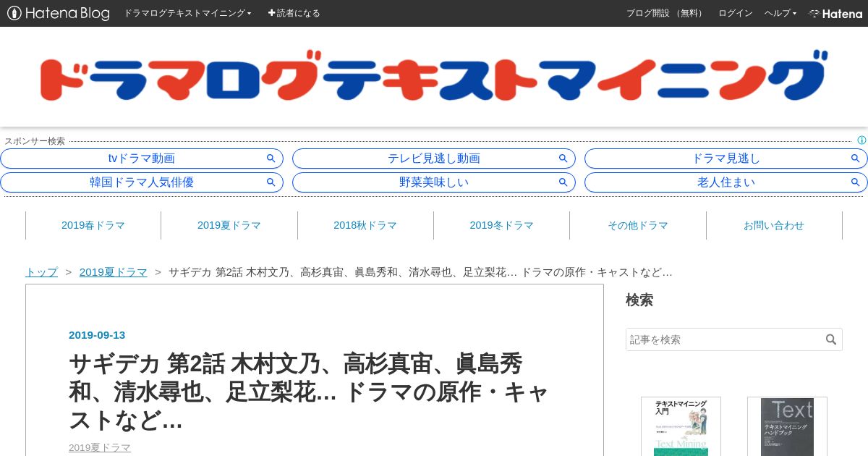This screenshot has width=868, height=456.
Task: Click the サギデカ breadcrumb current page text
Action: click(x=420, y=272)
